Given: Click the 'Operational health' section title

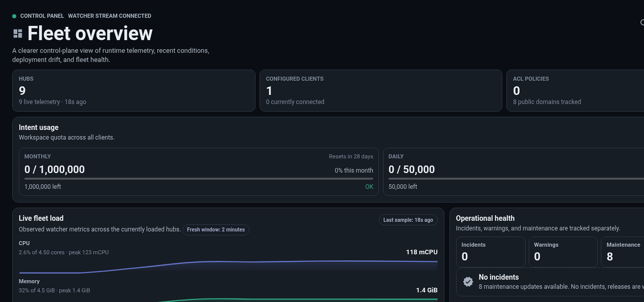Looking at the screenshot, I should click(x=485, y=218).
